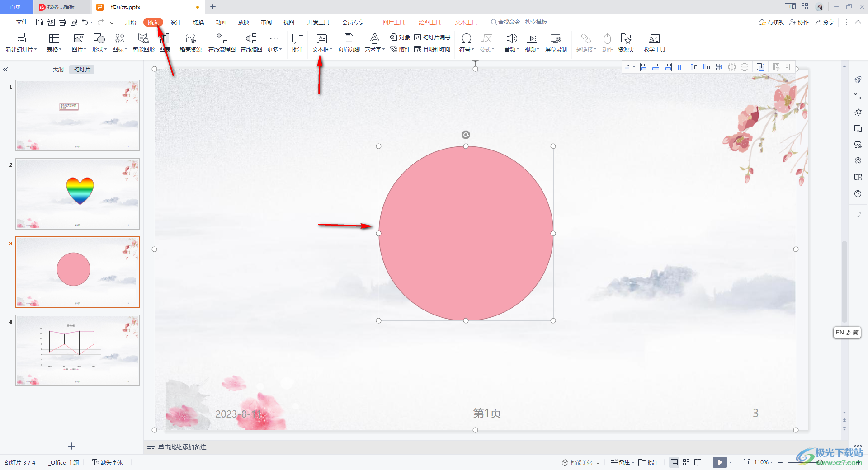Image resolution: width=868 pixels, height=470 pixels.
Task: Expand the 智能美化 popup arrow
Action: [x=598, y=463]
